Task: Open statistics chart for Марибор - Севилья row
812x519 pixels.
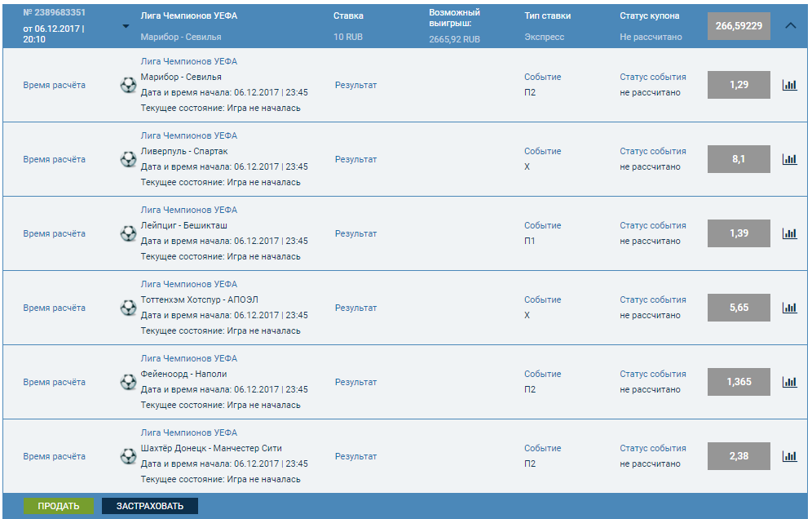Action: [x=789, y=85]
